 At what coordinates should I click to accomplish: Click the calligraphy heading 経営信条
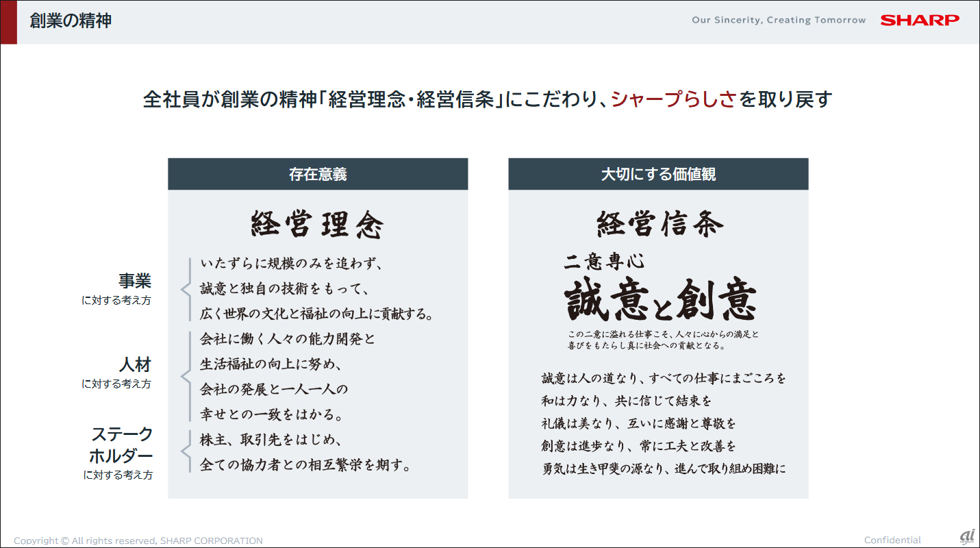tap(659, 224)
